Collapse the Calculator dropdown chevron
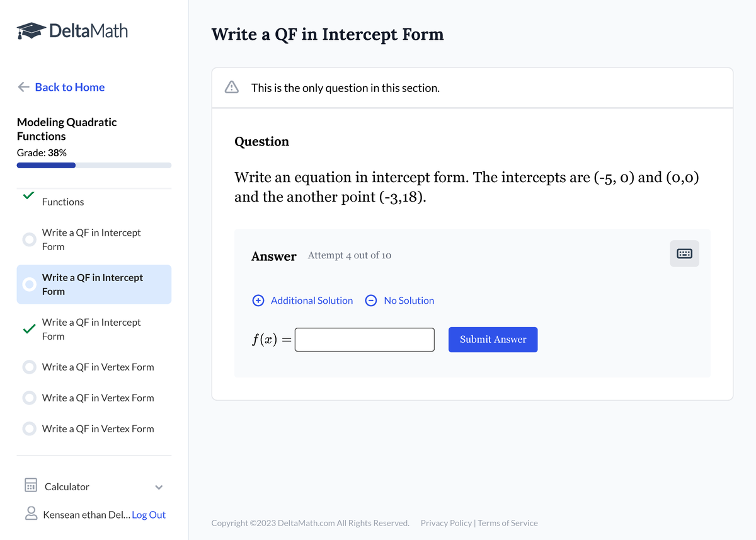This screenshot has width=756, height=540. click(x=159, y=486)
